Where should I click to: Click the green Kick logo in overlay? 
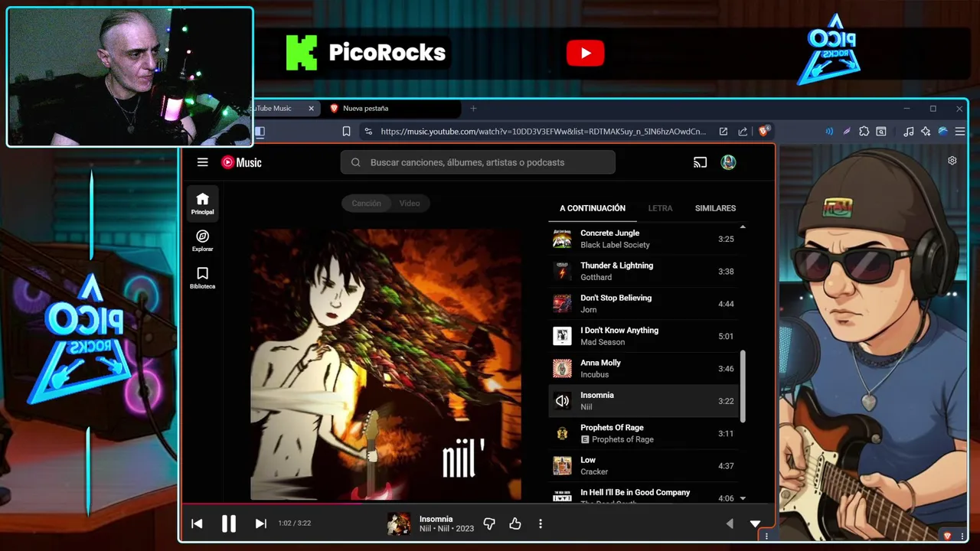click(x=301, y=53)
